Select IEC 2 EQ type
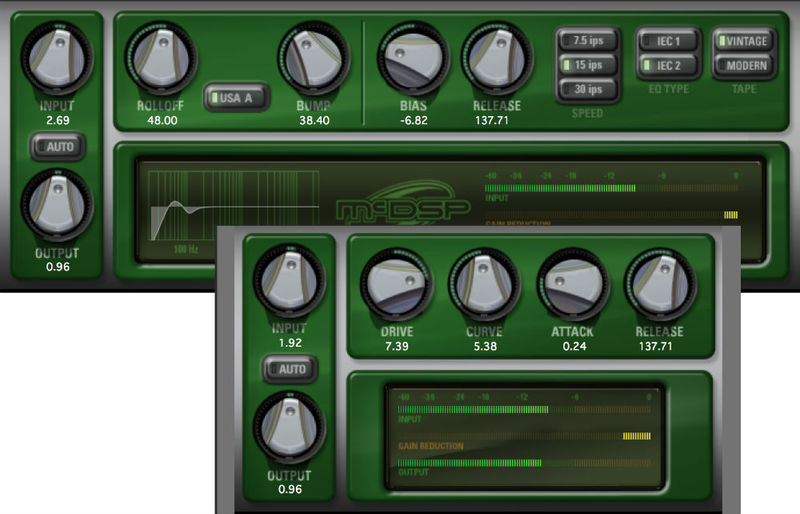This screenshot has width=800, height=514. (668, 65)
